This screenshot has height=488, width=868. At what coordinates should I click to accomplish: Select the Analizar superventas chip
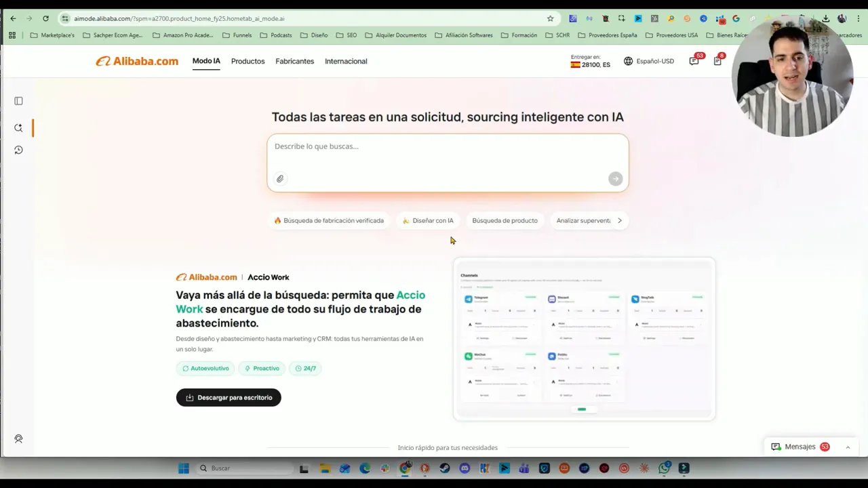pyautogui.click(x=583, y=220)
